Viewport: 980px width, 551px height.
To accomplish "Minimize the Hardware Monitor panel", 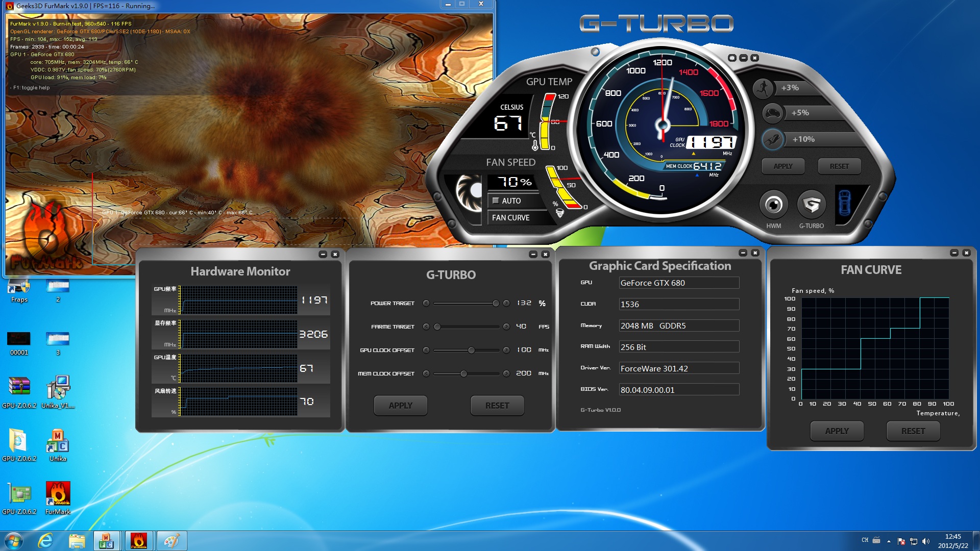I will pos(323,254).
